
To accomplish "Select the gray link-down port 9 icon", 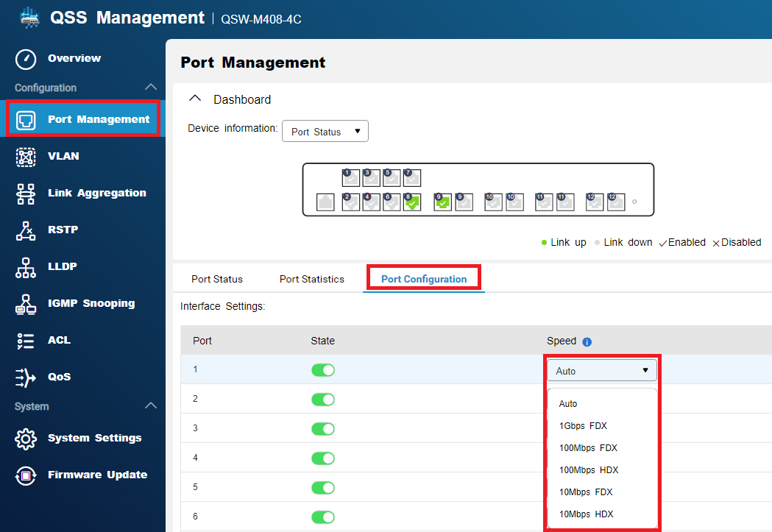I will [x=464, y=202].
